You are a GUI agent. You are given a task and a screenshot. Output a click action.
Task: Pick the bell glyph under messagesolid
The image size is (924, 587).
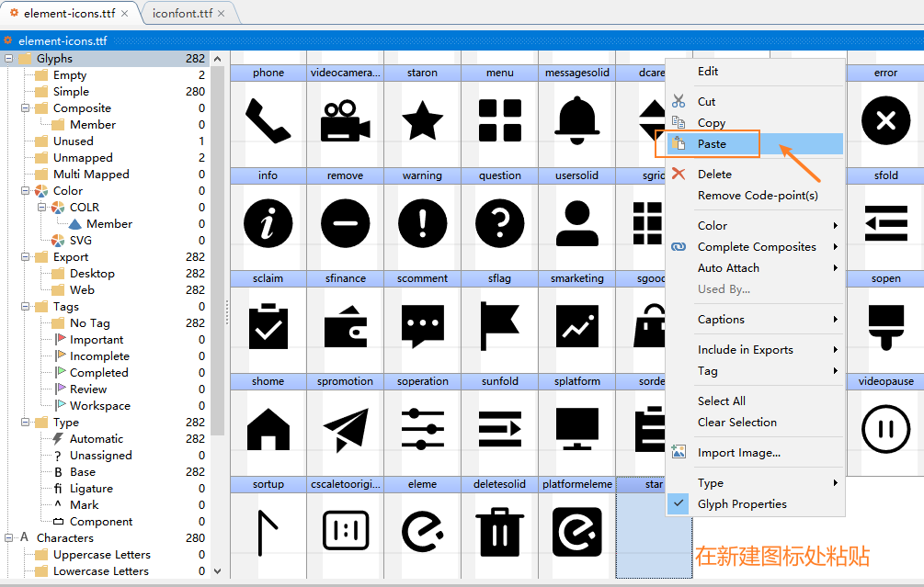[576, 119]
